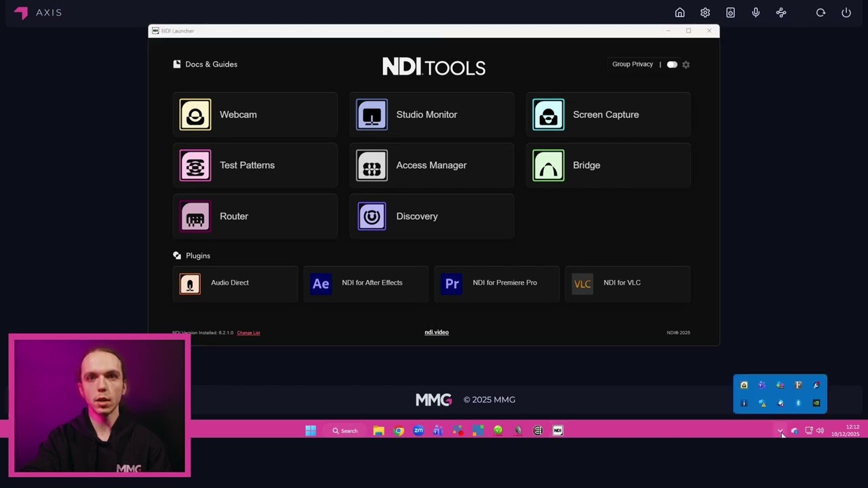868x488 pixels.
Task: Launch Studio Monitor
Action: point(431,115)
